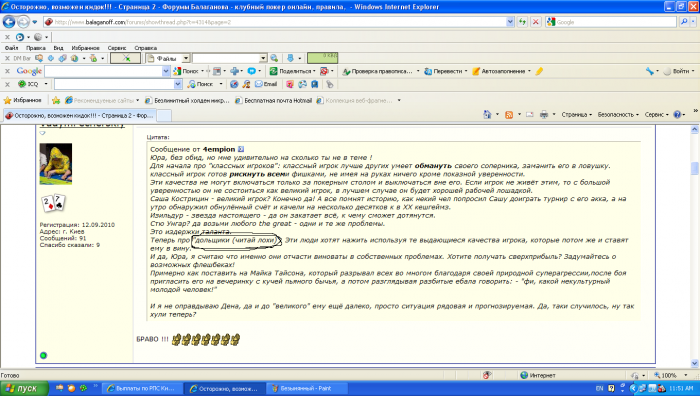Click the orange RSS feeds icon

coord(508,115)
